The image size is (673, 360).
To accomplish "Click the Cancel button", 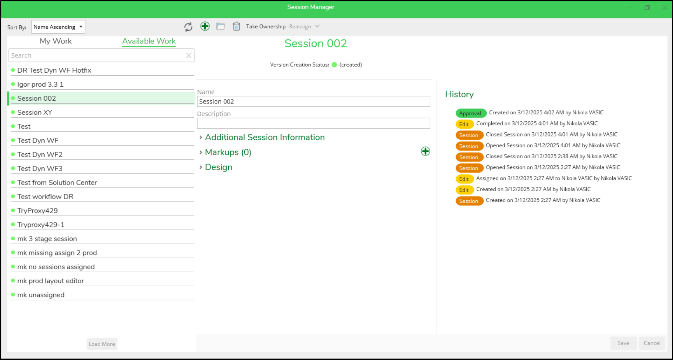I will [x=652, y=343].
